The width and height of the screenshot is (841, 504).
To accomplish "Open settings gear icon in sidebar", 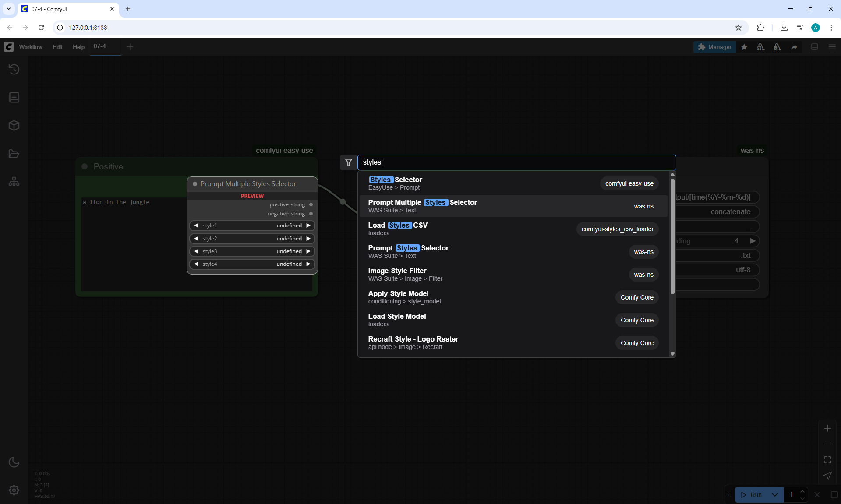I will [x=14, y=490].
